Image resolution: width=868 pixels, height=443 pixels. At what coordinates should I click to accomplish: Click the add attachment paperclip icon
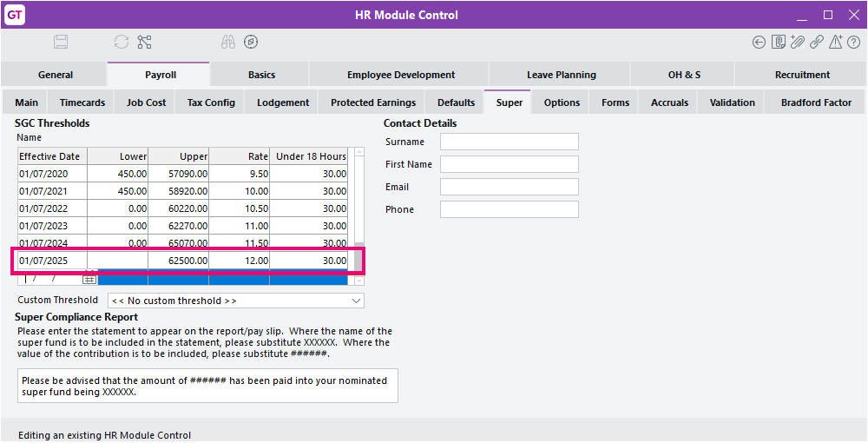pyautogui.click(x=798, y=42)
